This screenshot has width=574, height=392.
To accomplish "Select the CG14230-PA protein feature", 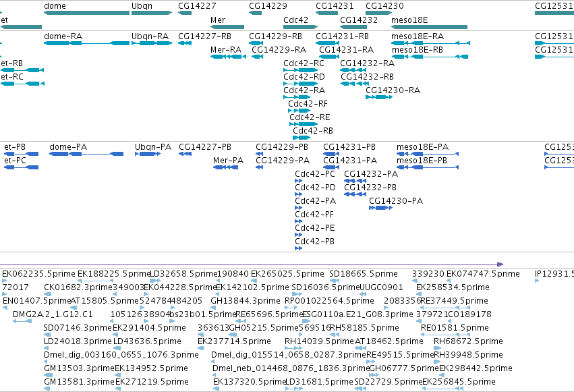I will (380, 208).
